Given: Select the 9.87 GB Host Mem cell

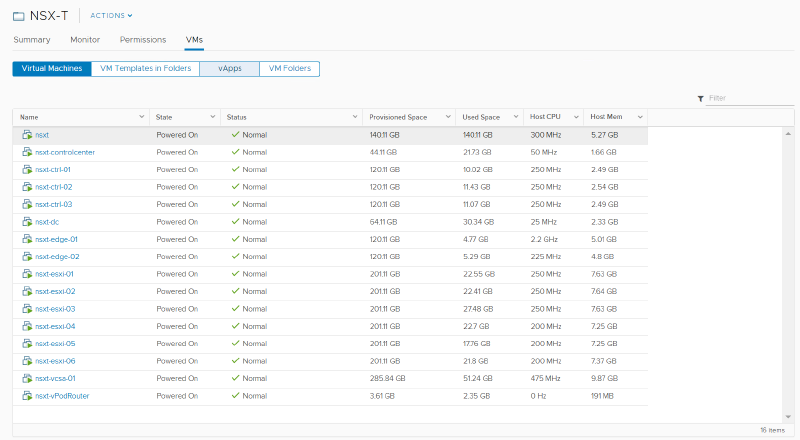Looking at the screenshot, I should (x=604, y=378).
